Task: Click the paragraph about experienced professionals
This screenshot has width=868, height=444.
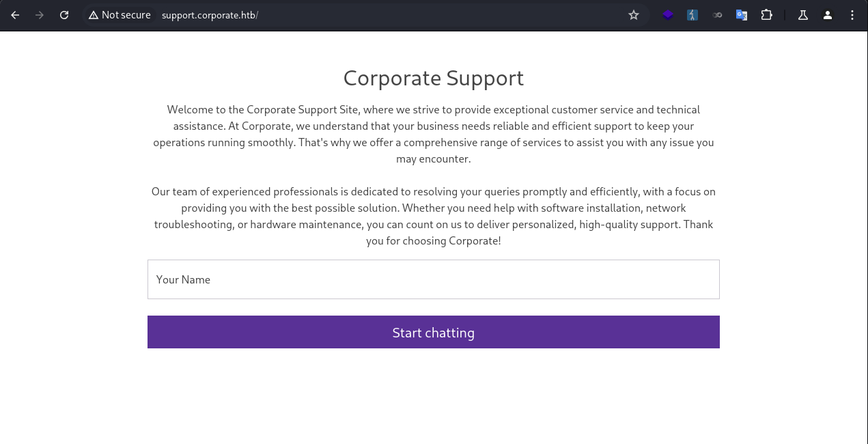Action: pos(433,216)
